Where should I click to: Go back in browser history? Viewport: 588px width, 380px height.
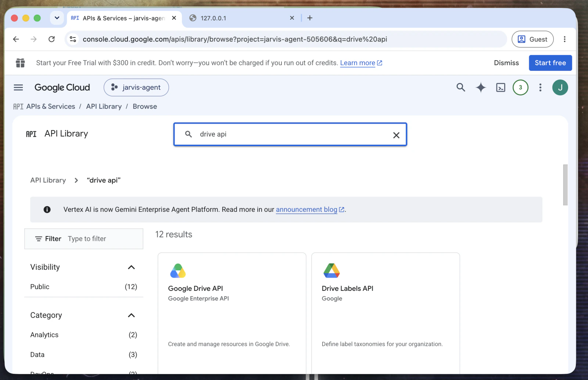tap(16, 39)
